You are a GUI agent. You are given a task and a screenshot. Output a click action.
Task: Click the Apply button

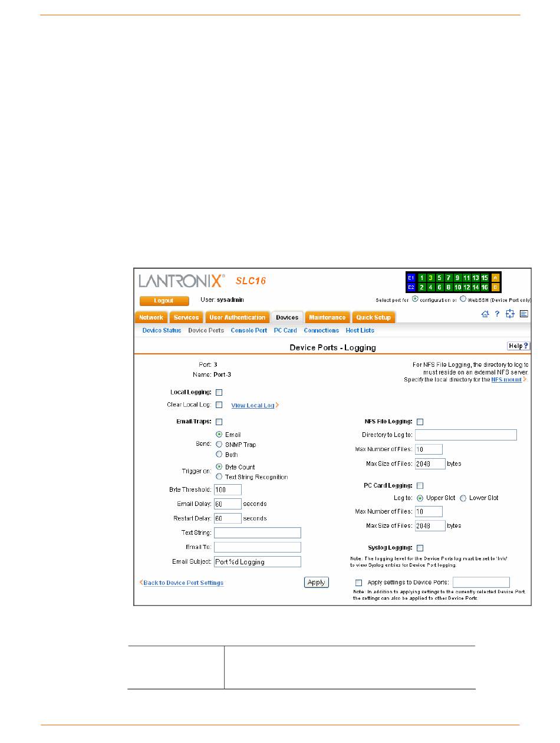[x=317, y=583]
